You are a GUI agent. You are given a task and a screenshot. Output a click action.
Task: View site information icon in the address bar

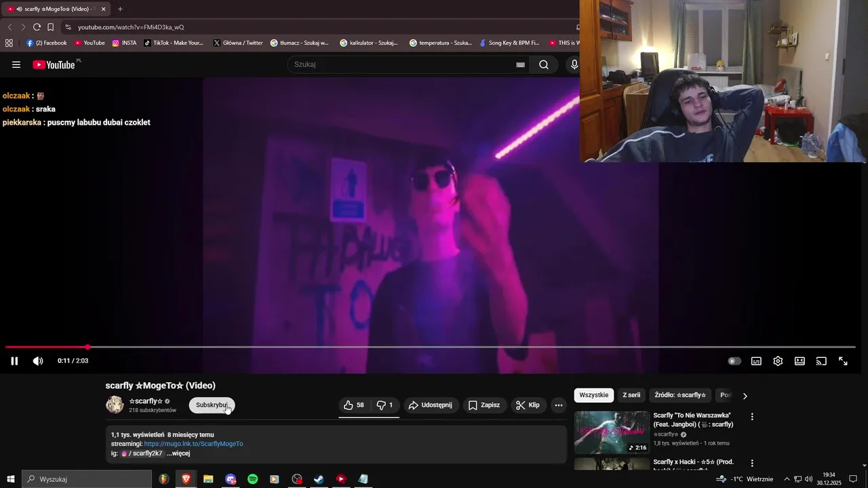tap(68, 27)
